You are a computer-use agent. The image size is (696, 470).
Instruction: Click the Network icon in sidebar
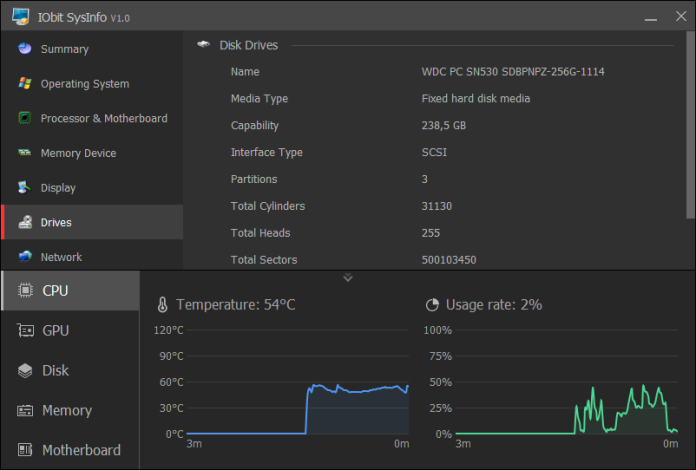pos(24,257)
